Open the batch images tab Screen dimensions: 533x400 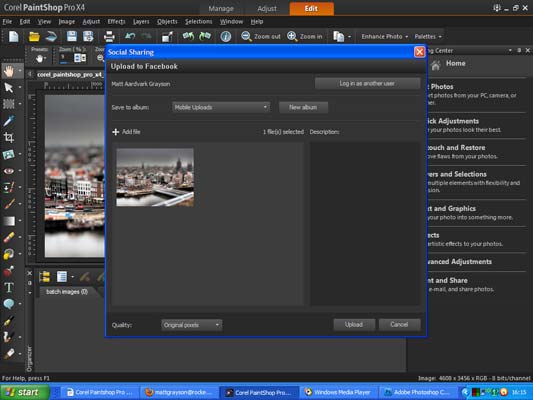coord(67,292)
